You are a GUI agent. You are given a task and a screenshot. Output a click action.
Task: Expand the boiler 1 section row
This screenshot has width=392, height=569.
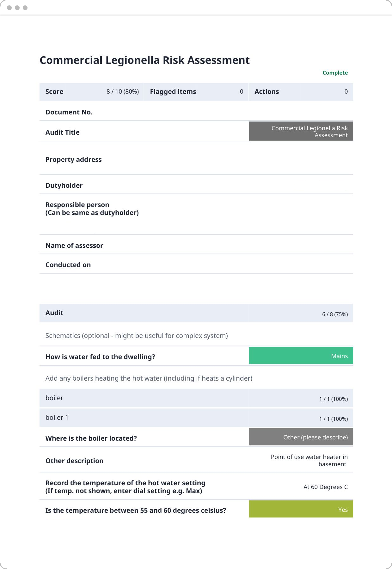pos(196,418)
